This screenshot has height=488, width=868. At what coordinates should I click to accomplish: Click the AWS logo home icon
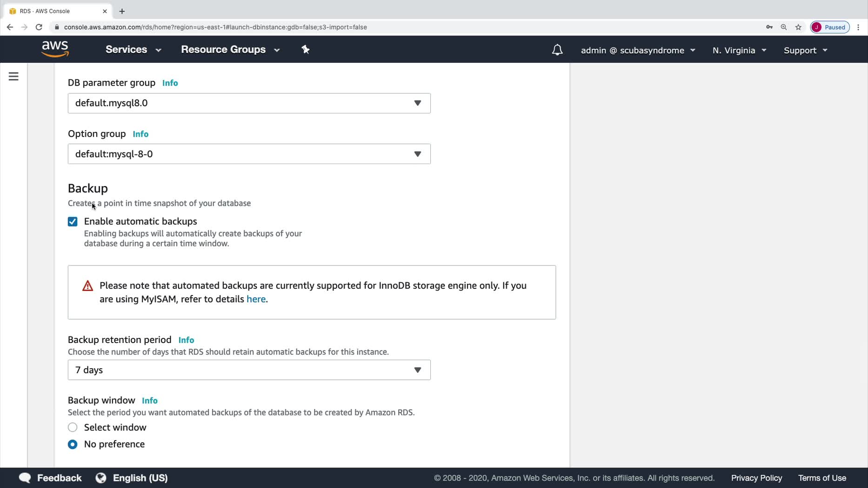pos(55,49)
